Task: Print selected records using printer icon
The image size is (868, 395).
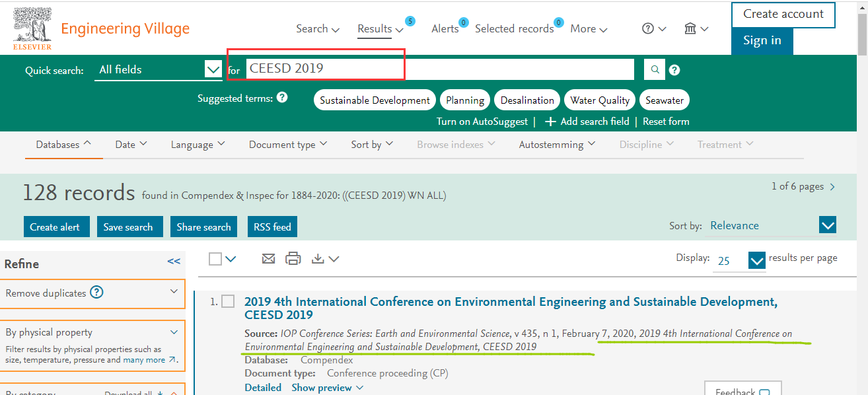Action: point(293,259)
